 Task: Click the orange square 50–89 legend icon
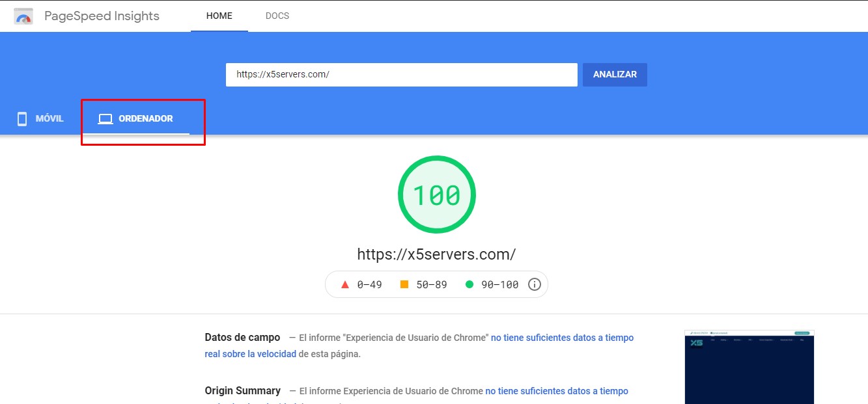(404, 284)
